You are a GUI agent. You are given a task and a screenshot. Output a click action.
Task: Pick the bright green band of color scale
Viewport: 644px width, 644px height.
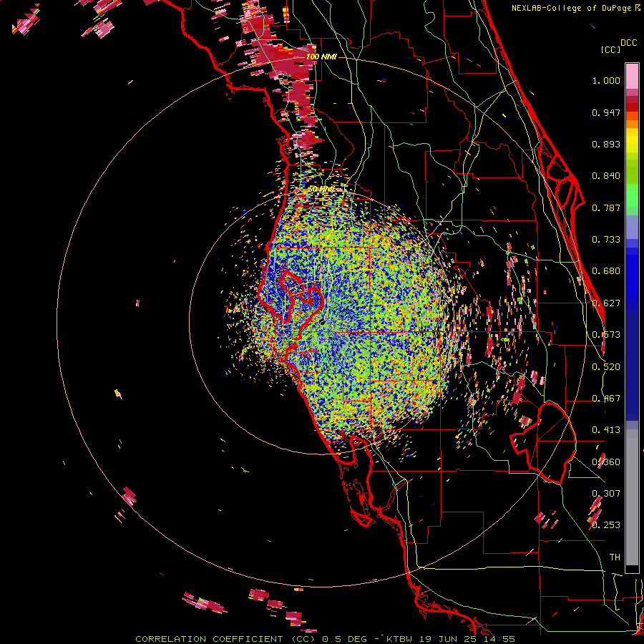[632, 195]
